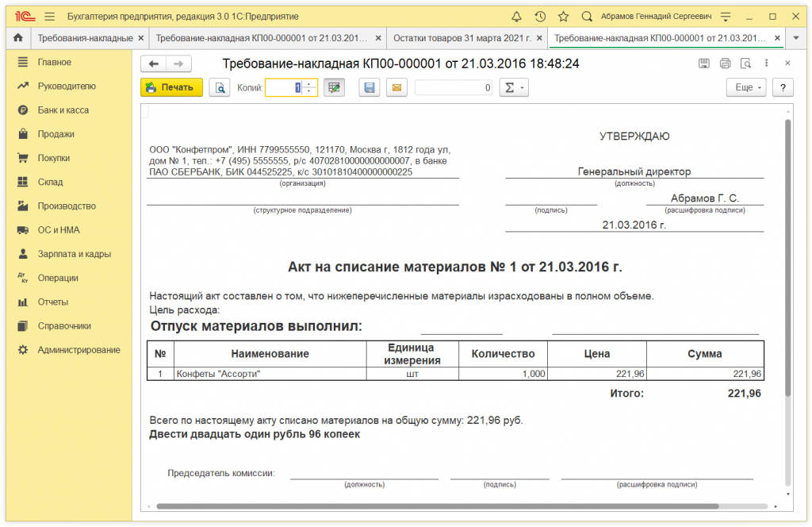Open the history clock icon

pyautogui.click(x=540, y=16)
